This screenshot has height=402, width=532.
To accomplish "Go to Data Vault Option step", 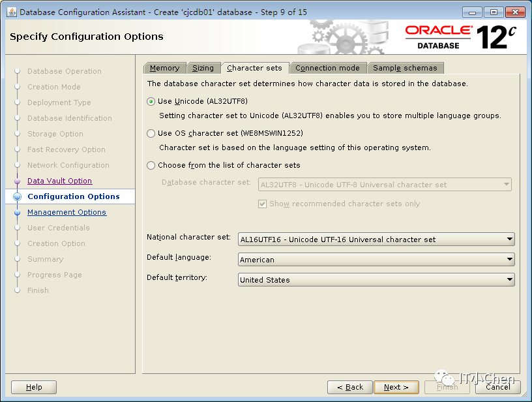I will tap(60, 181).
